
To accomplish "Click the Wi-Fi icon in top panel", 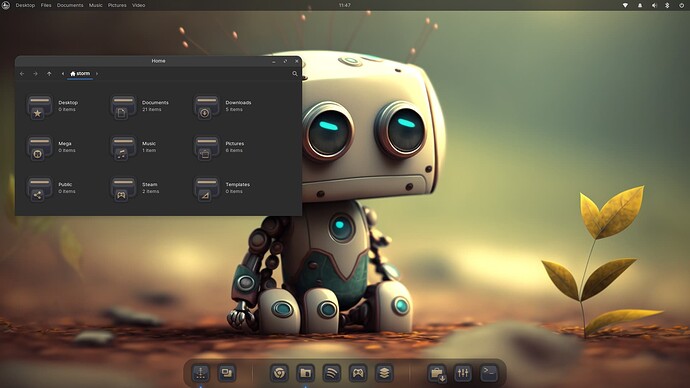I will tap(625, 5).
